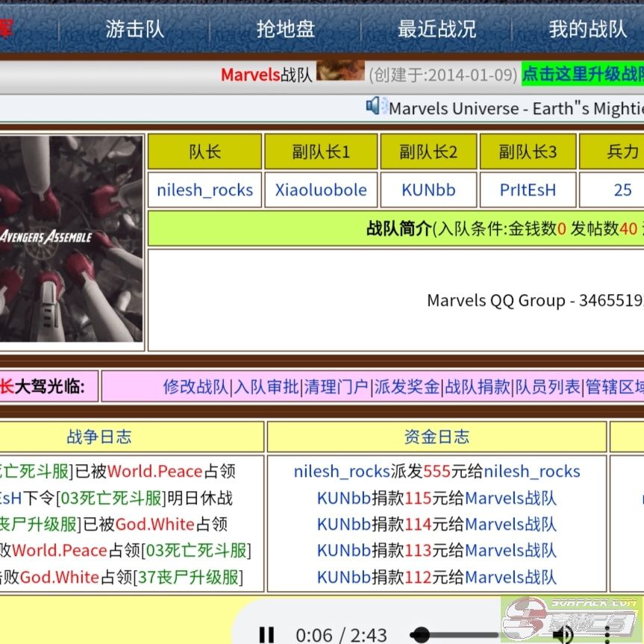Click the marquee speaker announcement icon
This screenshot has height=644, width=644.
375,107
